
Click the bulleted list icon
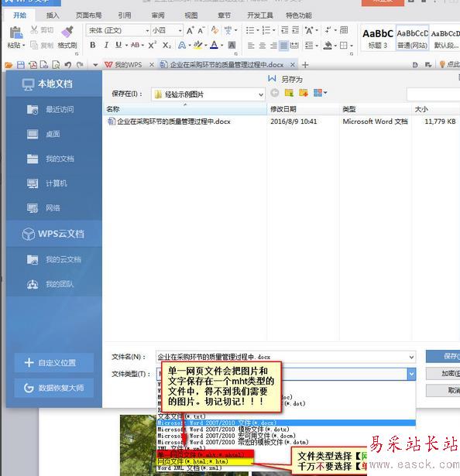click(x=250, y=30)
